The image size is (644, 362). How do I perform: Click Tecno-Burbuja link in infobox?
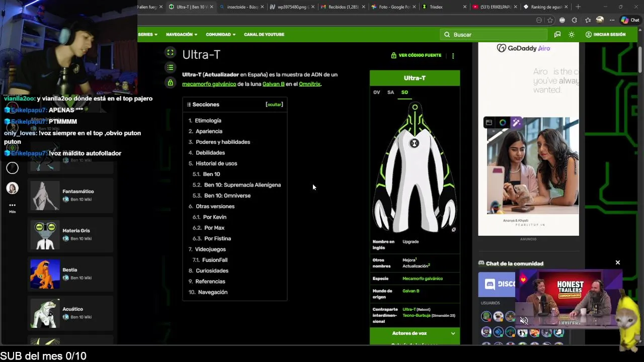click(x=416, y=316)
